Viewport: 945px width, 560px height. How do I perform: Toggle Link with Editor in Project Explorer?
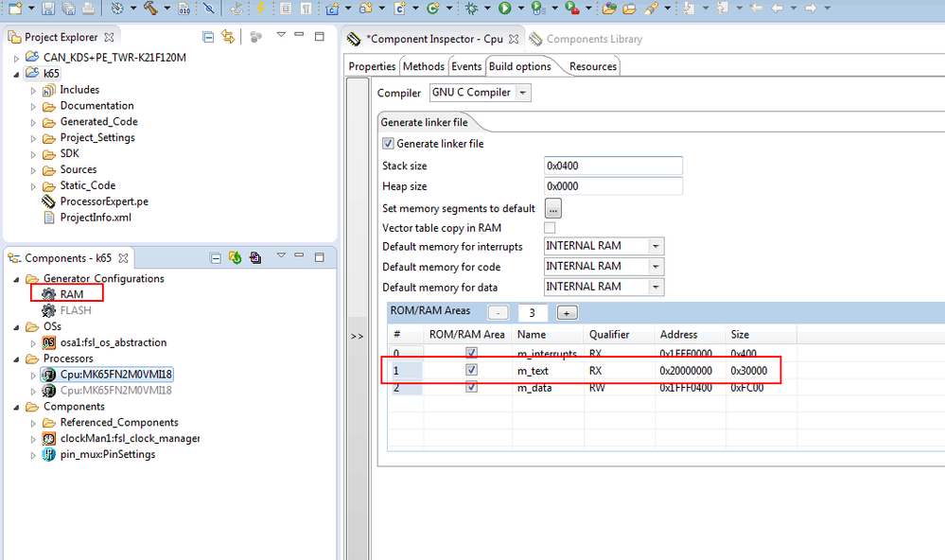point(228,37)
